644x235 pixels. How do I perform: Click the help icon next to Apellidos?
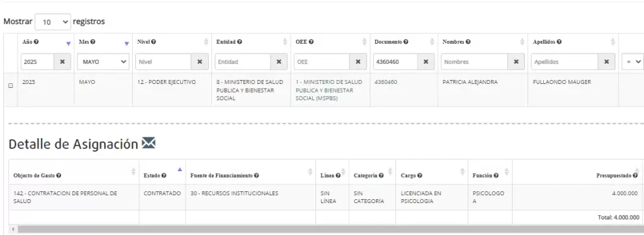point(559,42)
